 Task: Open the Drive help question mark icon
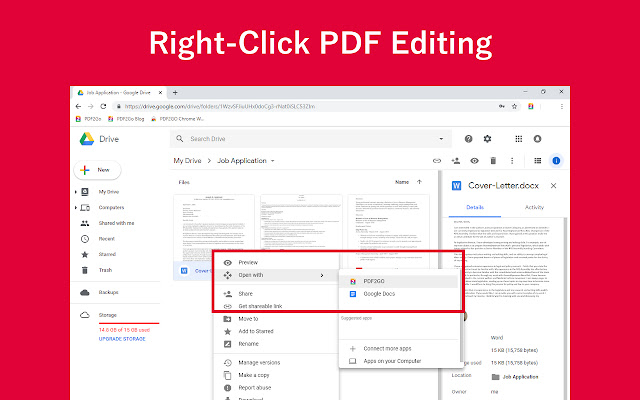469,139
